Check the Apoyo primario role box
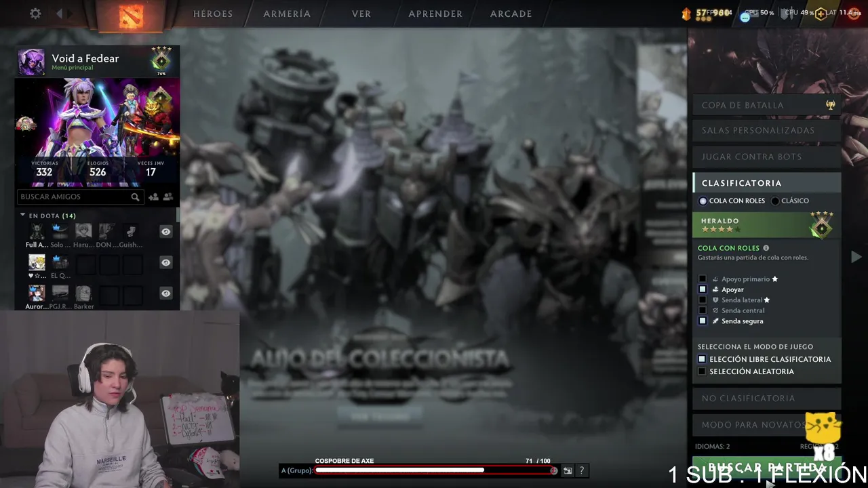868x488 pixels. (703, 279)
